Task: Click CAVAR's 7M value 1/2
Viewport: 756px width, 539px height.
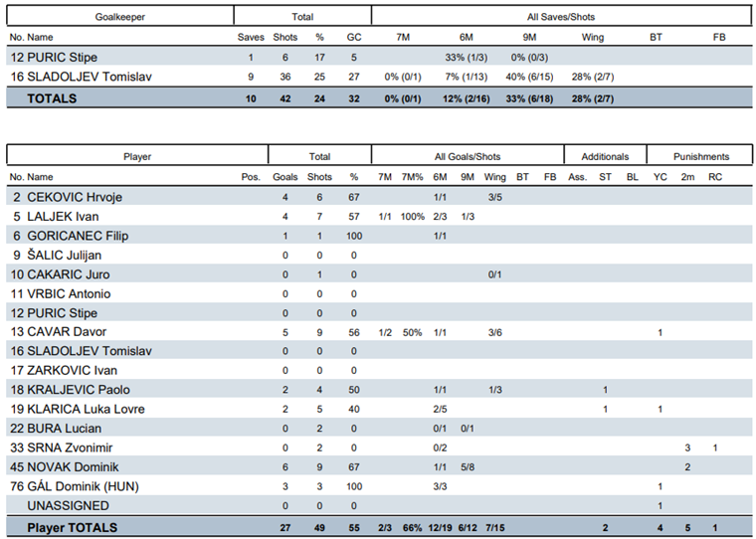Action: [385, 333]
